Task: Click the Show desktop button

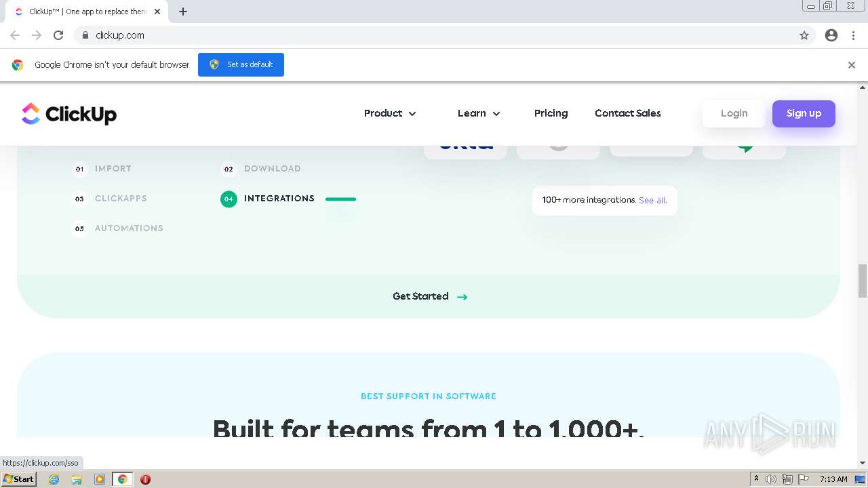Action: click(x=860, y=479)
